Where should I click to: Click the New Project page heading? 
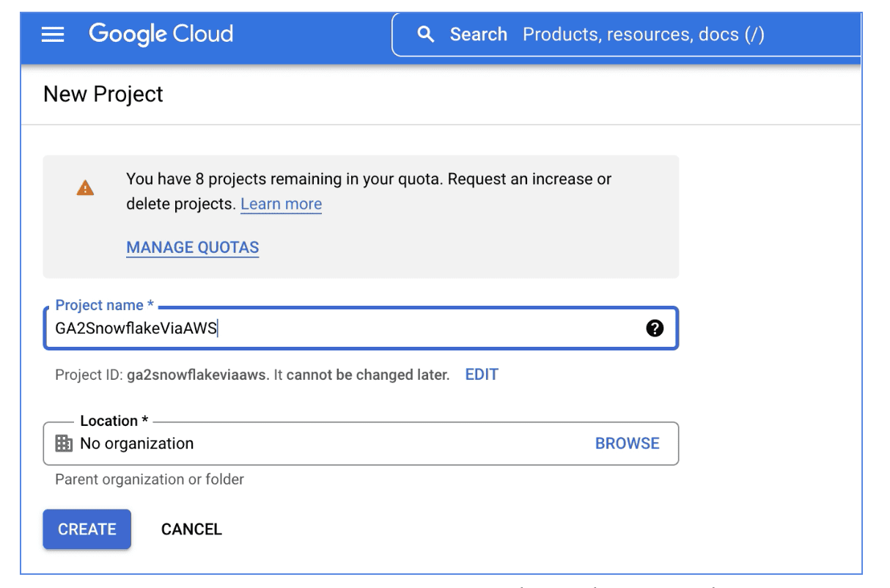tap(103, 94)
